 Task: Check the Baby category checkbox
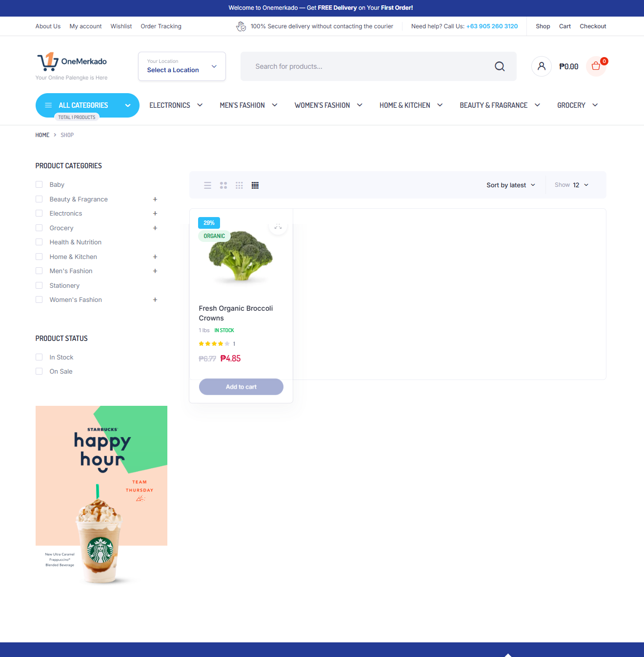[39, 184]
